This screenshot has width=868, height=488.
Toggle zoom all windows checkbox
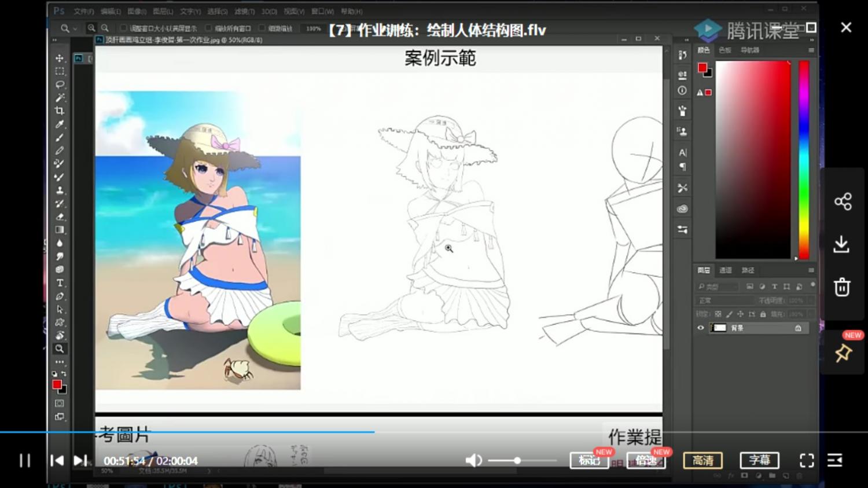tap(208, 28)
